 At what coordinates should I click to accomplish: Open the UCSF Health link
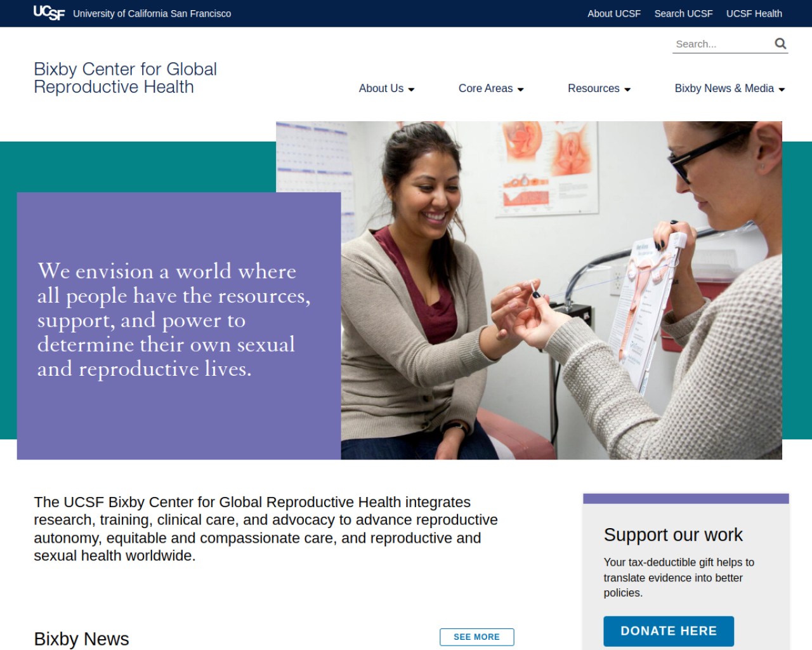754,13
